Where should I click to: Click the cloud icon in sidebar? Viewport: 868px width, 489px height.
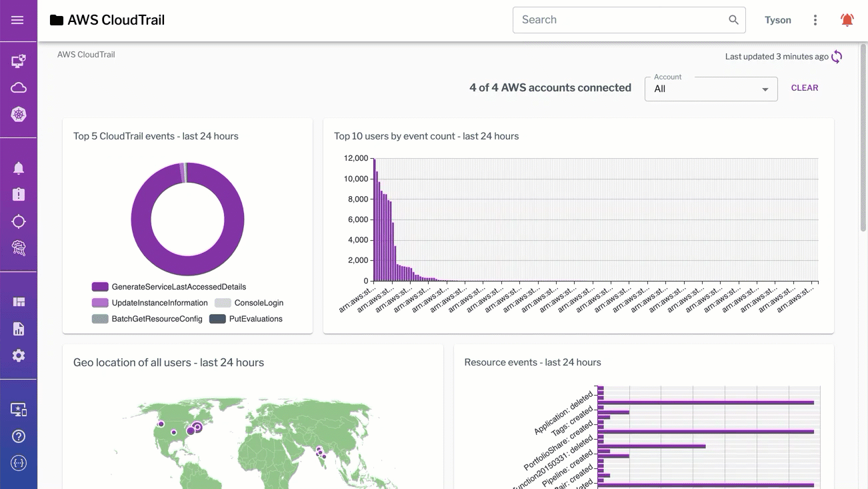[x=19, y=88]
